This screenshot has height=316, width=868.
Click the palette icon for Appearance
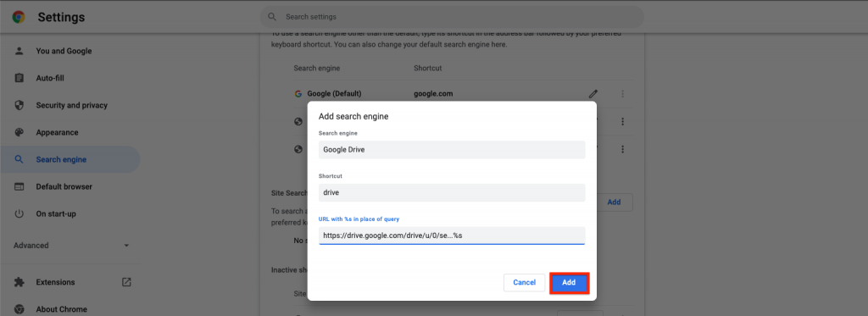click(x=19, y=132)
